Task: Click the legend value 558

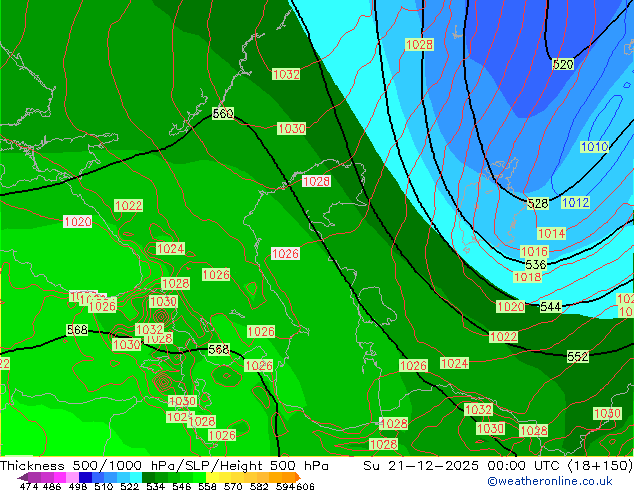Action: pyautogui.click(x=207, y=486)
